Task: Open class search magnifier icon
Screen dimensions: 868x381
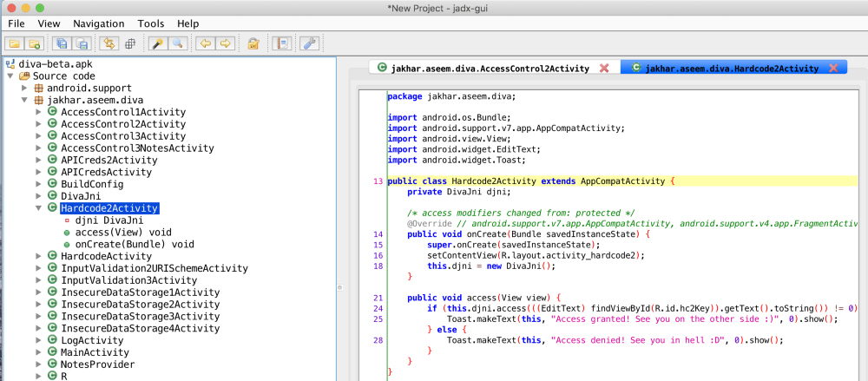Action: point(176,43)
